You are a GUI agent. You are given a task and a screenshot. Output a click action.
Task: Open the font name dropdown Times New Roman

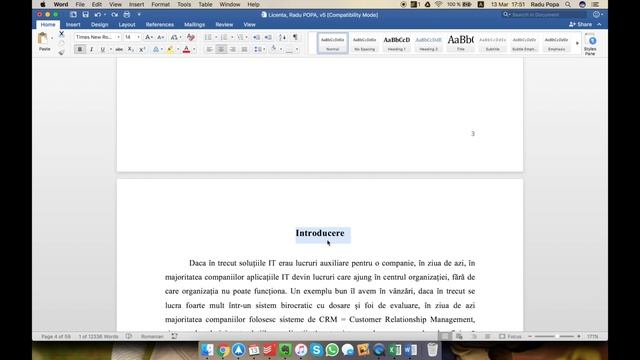pos(118,37)
